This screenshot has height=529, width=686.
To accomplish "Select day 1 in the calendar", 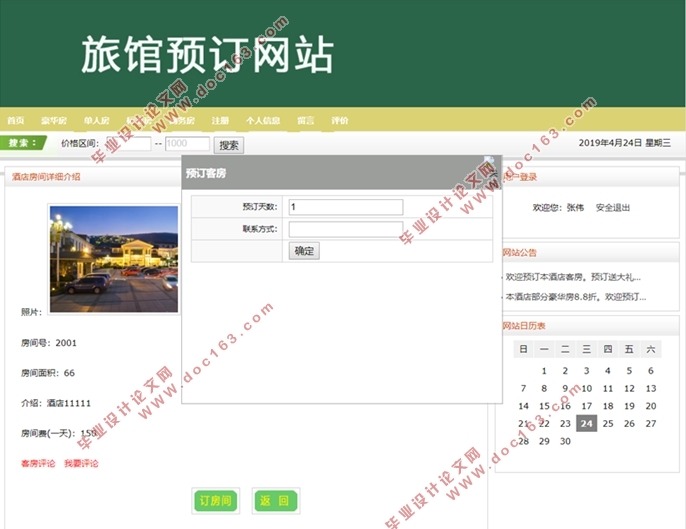I will [544, 371].
